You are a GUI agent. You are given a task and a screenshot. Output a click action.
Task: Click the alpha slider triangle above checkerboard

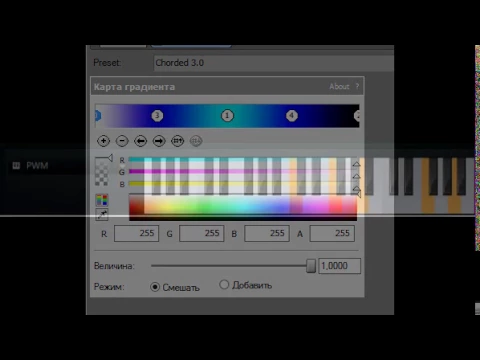click(x=109, y=158)
